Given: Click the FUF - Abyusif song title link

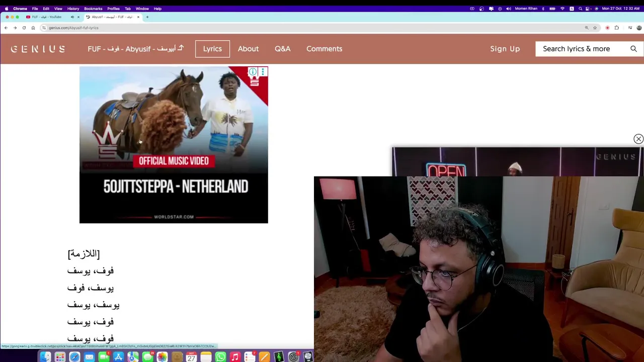Looking at the screenshot, I should point(132,49).
